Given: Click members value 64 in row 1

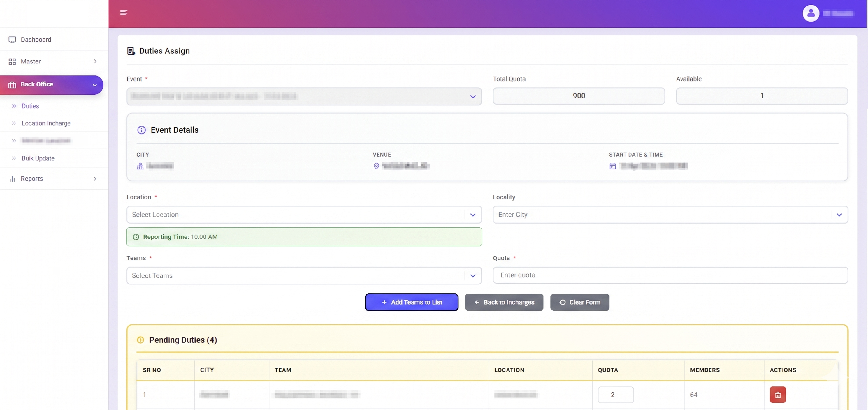Looking at the screenshot, I should [693, 395].
